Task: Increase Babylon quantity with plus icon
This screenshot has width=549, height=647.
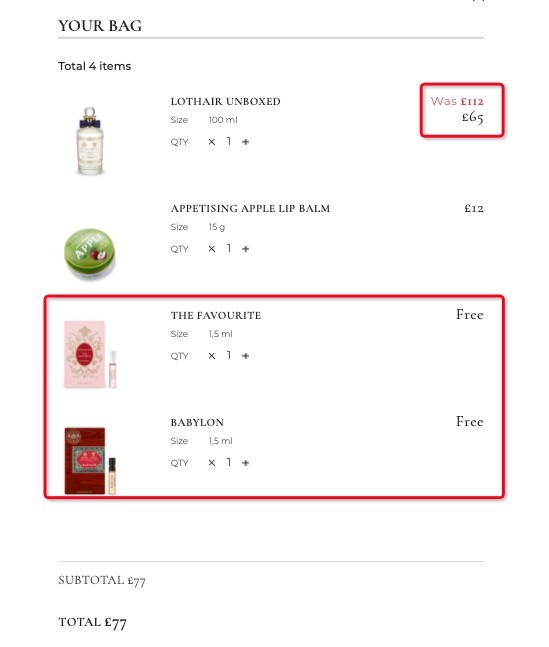Action: pyautogui.click(x=246, y=463)
